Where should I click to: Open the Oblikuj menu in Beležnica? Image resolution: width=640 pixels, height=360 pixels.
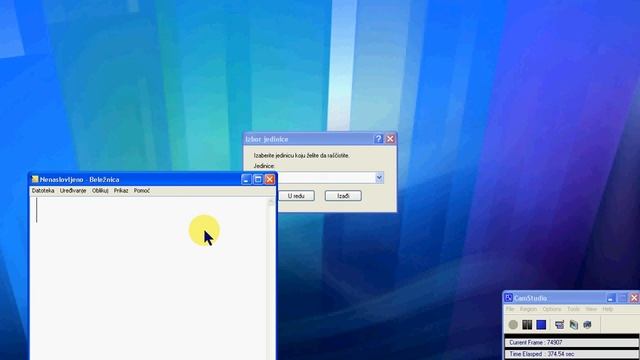pos(100,191)
